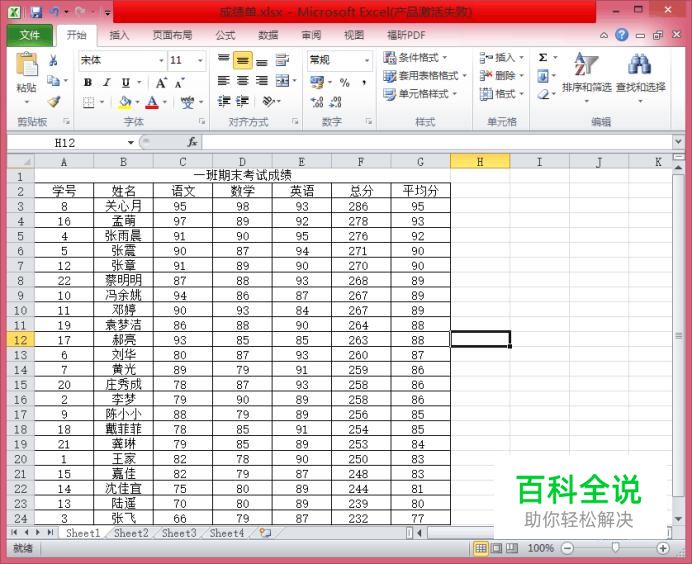The image size is (692, 564).
Task: Switch to the 数据 data tab
Action: pos(268,35)
